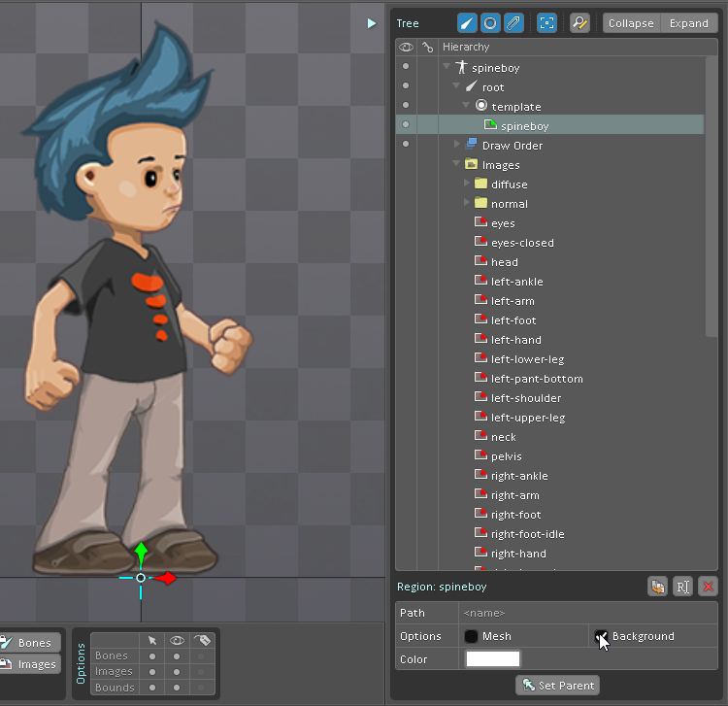Toggle visibility dot for root bone row

406,85
